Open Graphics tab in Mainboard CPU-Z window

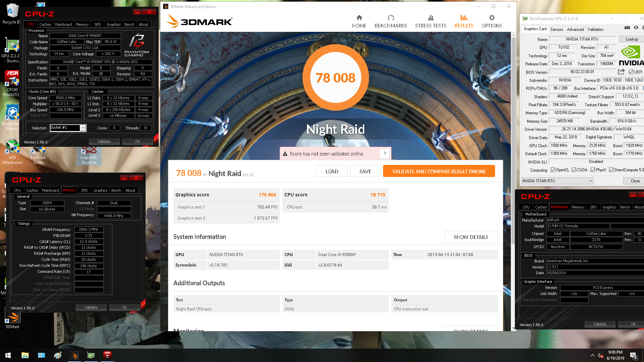tap(609, 207)
